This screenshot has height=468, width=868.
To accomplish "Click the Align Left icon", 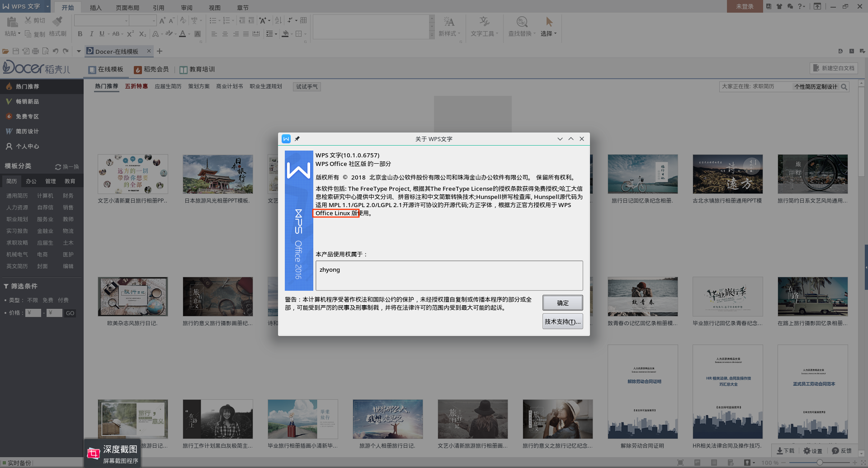I will tap(214, 34).
